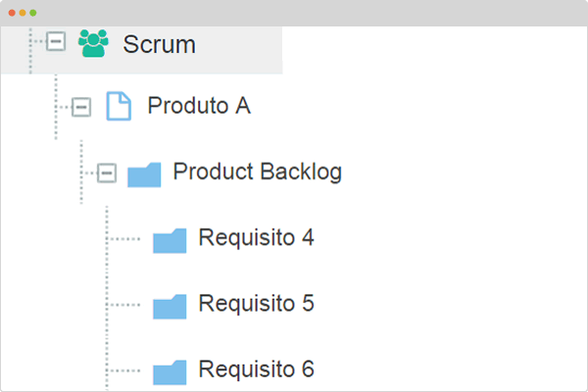Viewport: 588px width, 392px height.
Task: Collapse the Scrum tree node
Action: point(56,41)
